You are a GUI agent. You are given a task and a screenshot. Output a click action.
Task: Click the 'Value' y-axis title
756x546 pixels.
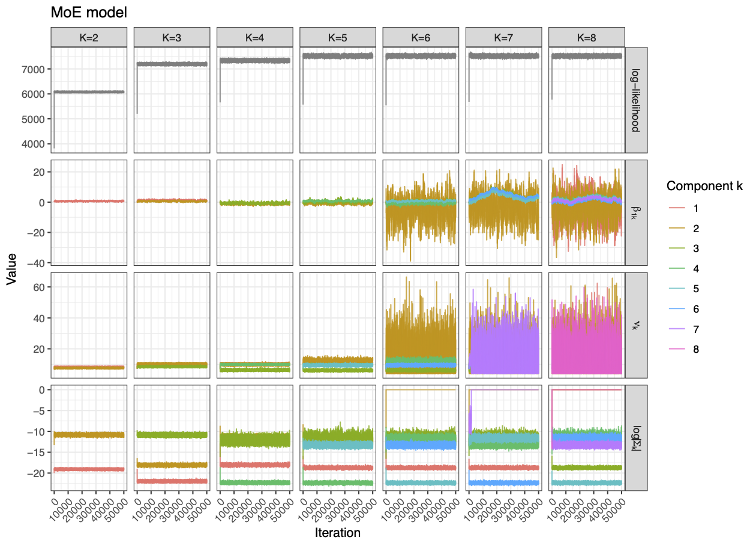tap(12, 269)
